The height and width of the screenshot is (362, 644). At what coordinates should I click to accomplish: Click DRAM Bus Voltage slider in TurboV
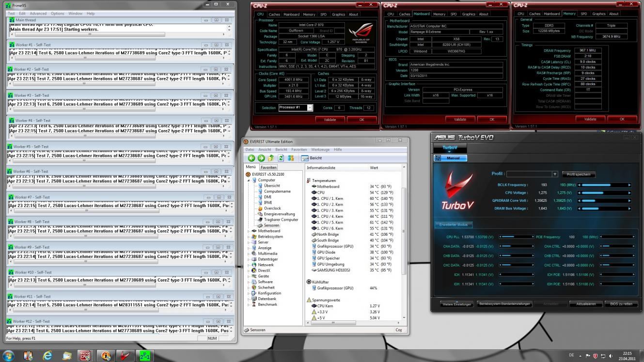click(605, 209)
